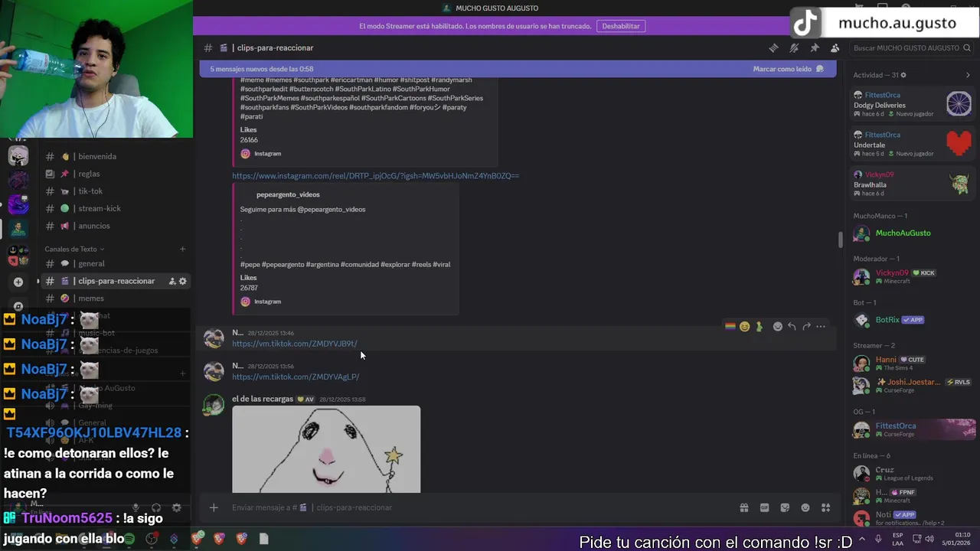Select FittestOrca under OG role
980x551 pixels.
913,429
